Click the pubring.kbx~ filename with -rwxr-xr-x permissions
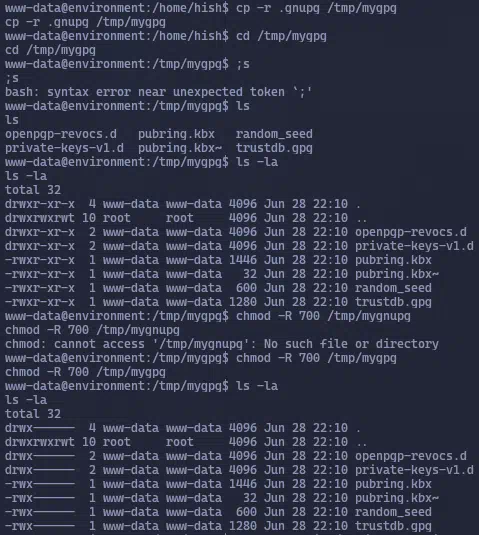 click(x=397, y=274)
